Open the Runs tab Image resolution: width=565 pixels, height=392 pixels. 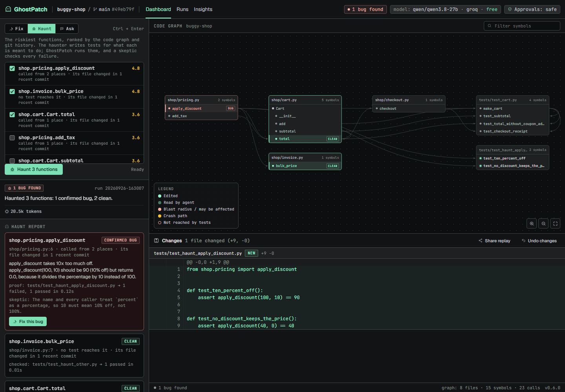[x=182, y=9]
